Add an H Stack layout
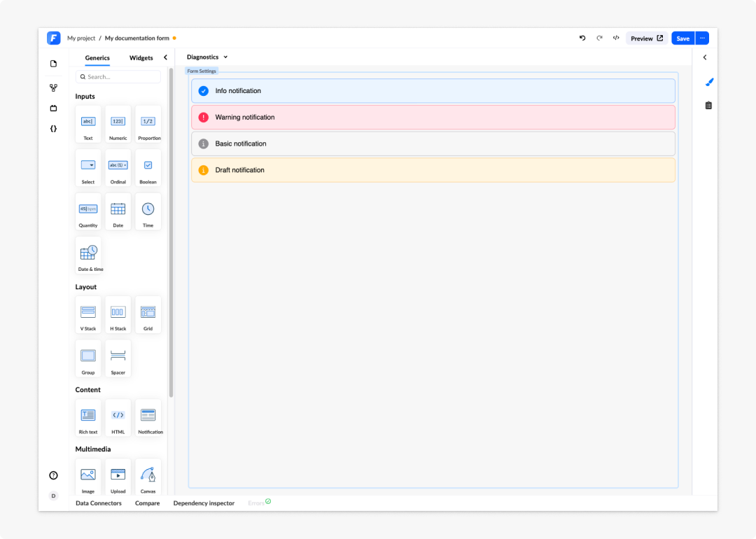 click(x=118, y=314)
